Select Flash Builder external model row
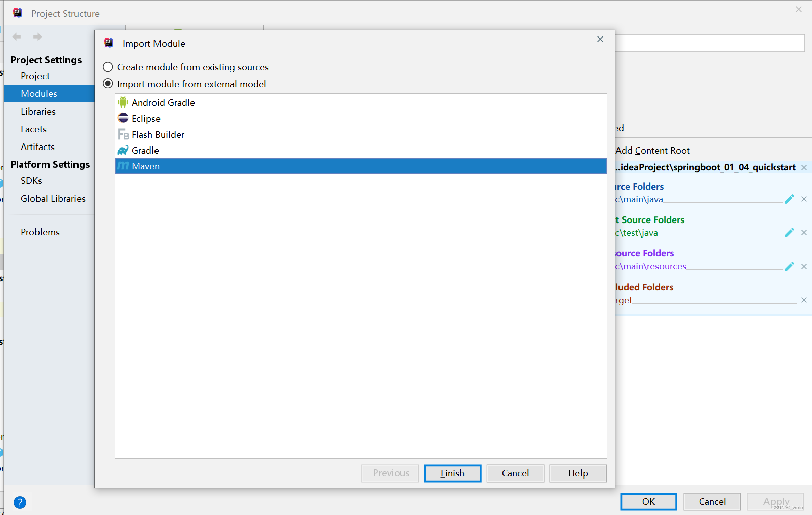Screen dimensions: 812x515 tap(361, 134)
